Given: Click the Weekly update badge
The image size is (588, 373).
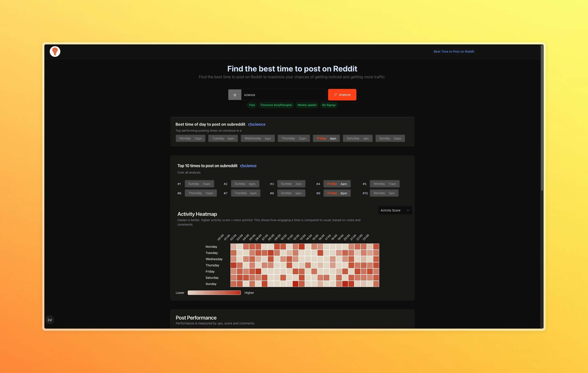Looking at the screenshot, I should pos(307,105).
